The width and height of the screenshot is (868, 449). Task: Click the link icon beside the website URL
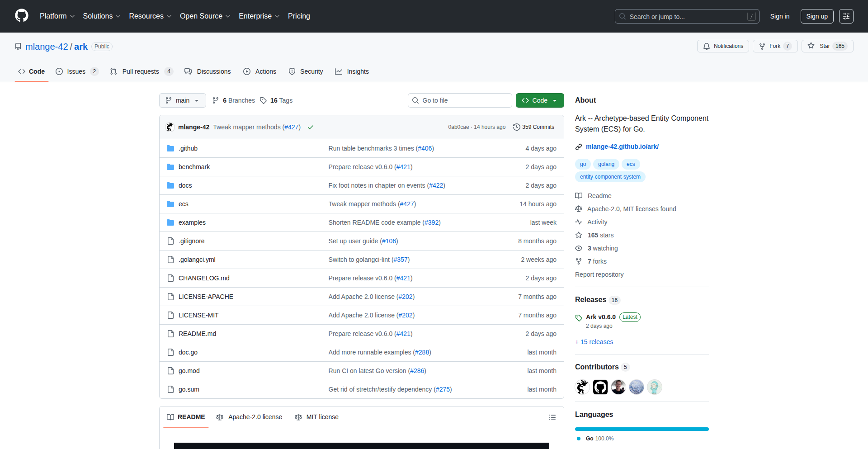tap(579, 147)
